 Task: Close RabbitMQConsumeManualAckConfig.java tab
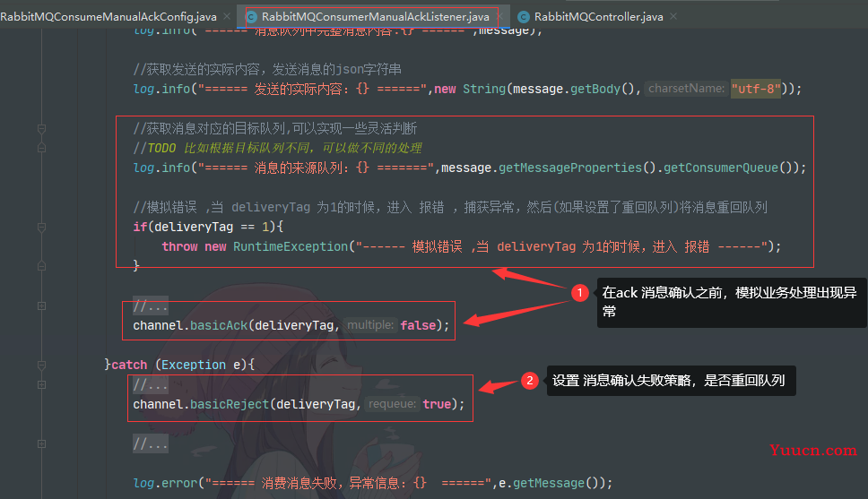tap(227, 16)
